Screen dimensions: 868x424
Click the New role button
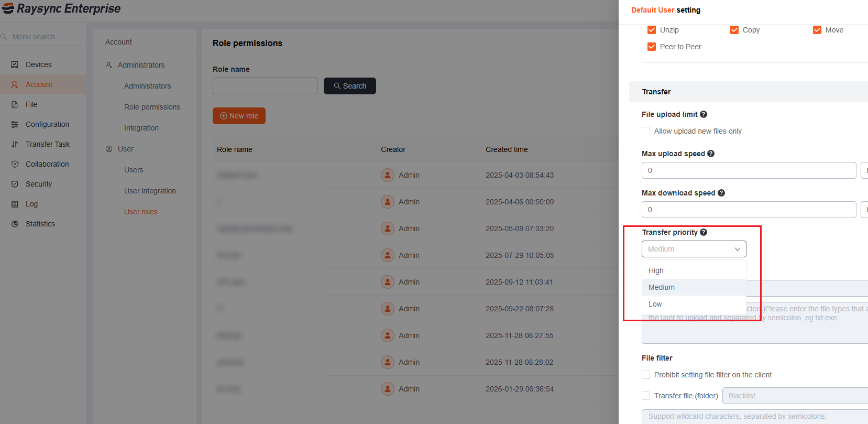(239, 116)
